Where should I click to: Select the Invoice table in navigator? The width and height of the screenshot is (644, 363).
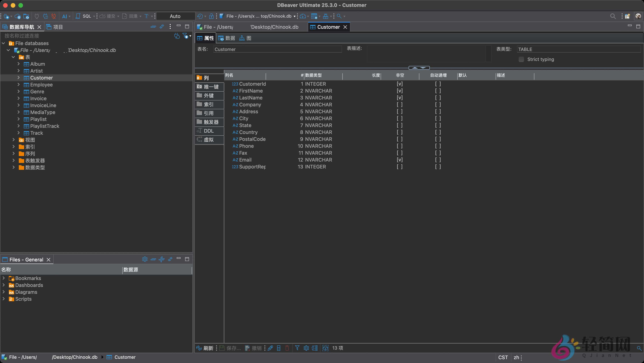[38, 98]
